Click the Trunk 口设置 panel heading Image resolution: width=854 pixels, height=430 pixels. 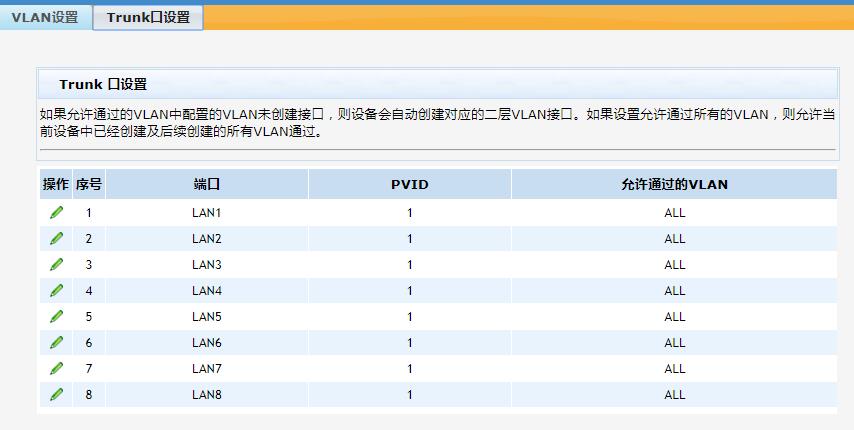click(103, 84)
